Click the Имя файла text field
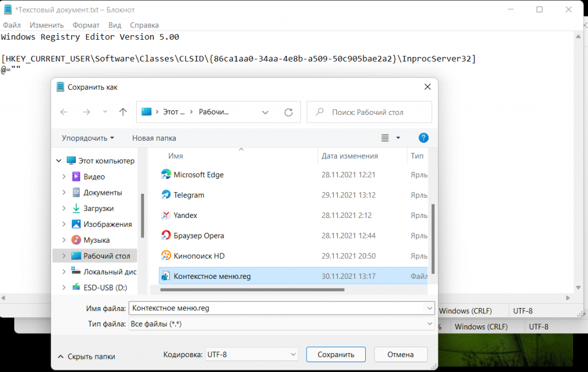This screenshot has height=372, width=588. click(x=277, y=308)
